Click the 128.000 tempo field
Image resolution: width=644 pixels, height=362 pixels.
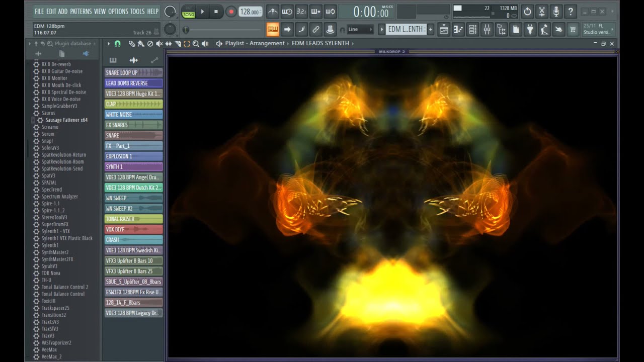(x=250, y=12)
